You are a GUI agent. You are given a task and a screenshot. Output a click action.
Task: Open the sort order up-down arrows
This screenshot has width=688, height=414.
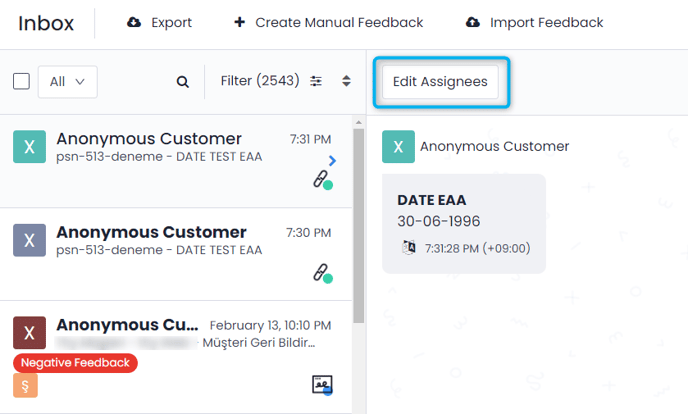point(346,81)
